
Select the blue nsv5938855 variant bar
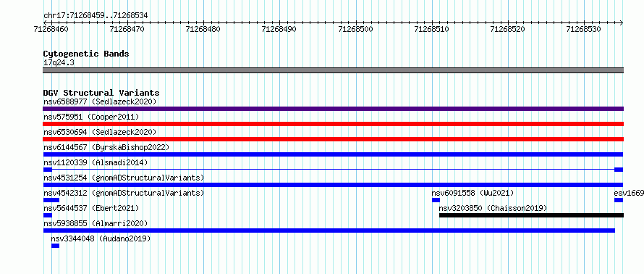tap(329, 231)
